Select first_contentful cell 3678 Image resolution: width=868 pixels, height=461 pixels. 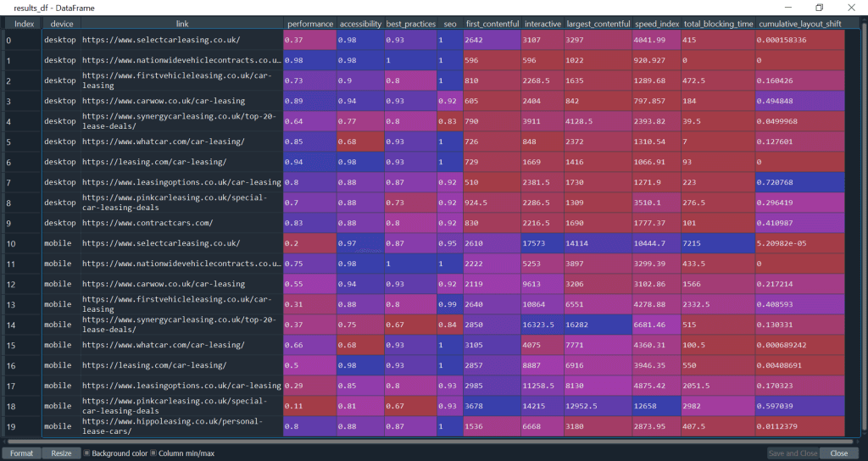point(492,406)
